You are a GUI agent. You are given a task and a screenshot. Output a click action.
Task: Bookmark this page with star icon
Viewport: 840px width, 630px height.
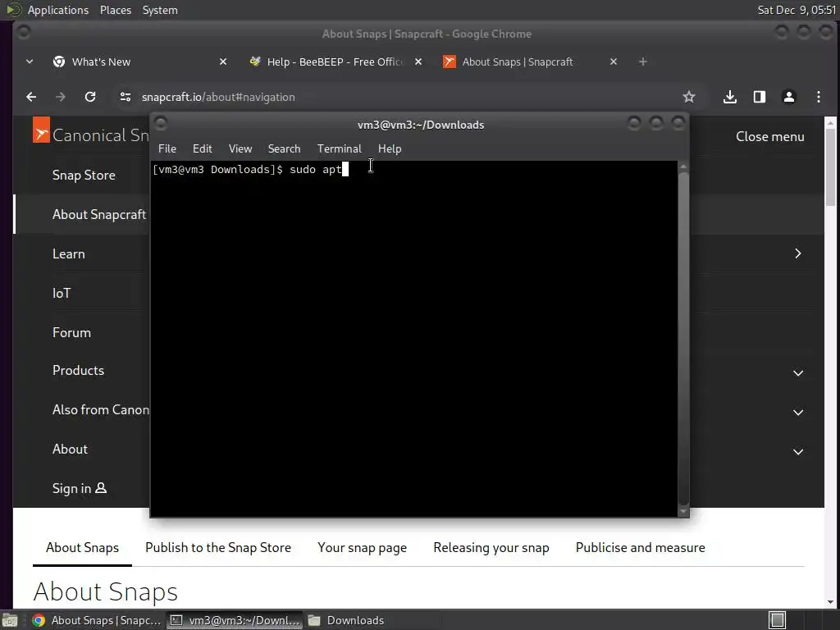689,97
